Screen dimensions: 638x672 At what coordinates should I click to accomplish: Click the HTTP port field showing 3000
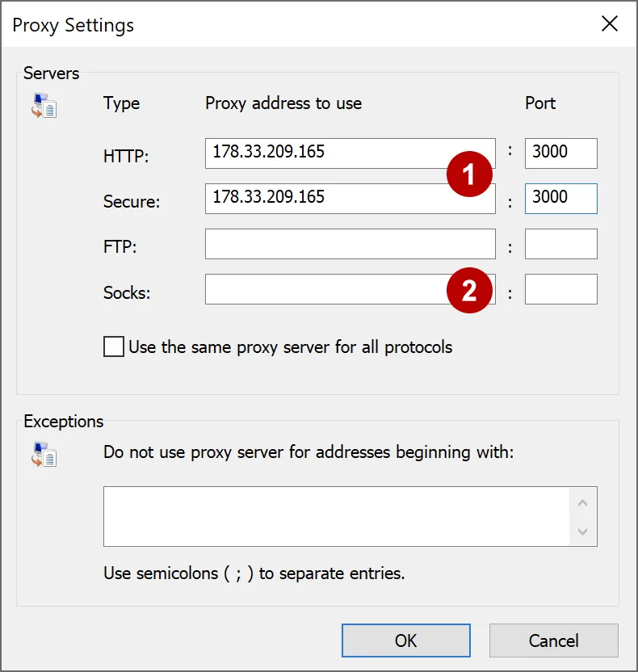tap(560, 153)
